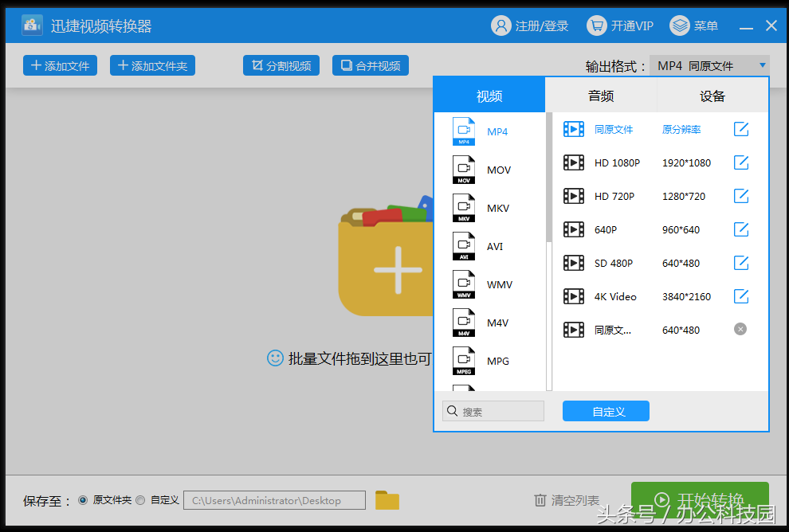Select the 1280*720 resolution text
The height and width of the screenshot is (532, 789).
(x=683, y=196)
